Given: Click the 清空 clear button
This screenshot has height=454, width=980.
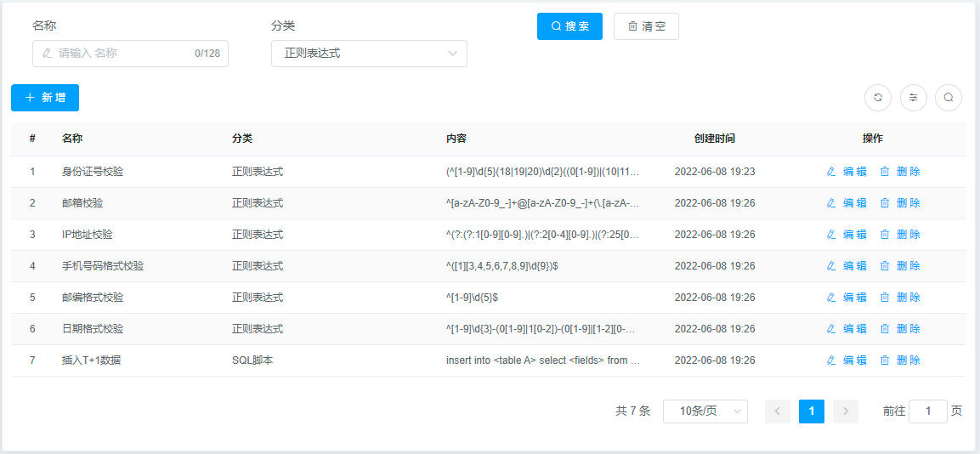Looking at the screenshot, I should click(x=646, y=26).
